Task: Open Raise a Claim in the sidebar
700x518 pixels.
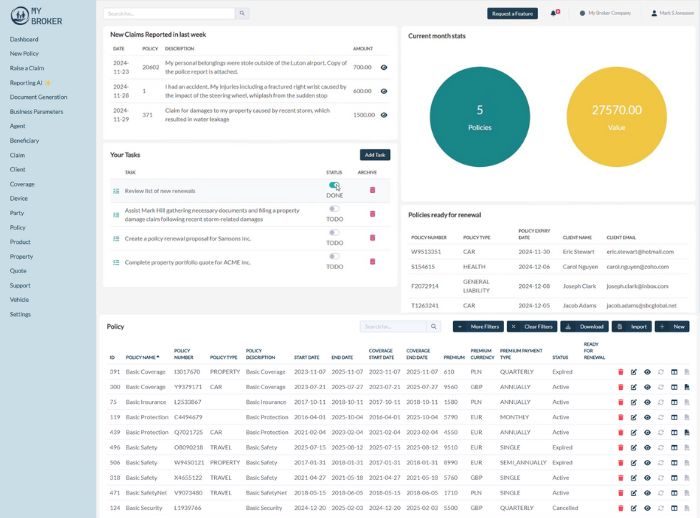Action: (27, 67)
